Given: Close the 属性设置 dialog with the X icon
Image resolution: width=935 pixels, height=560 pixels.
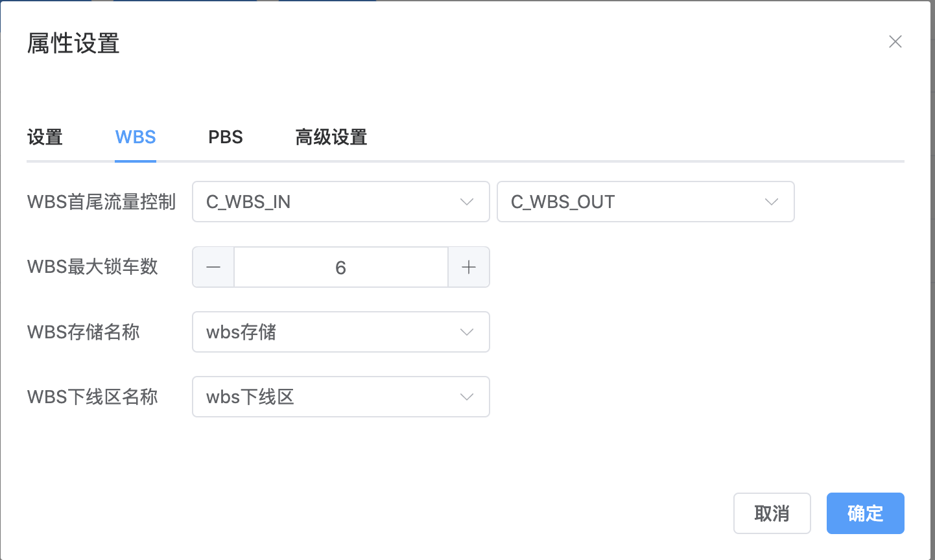Looking at the screenshot, I should (x=895, y=42).
